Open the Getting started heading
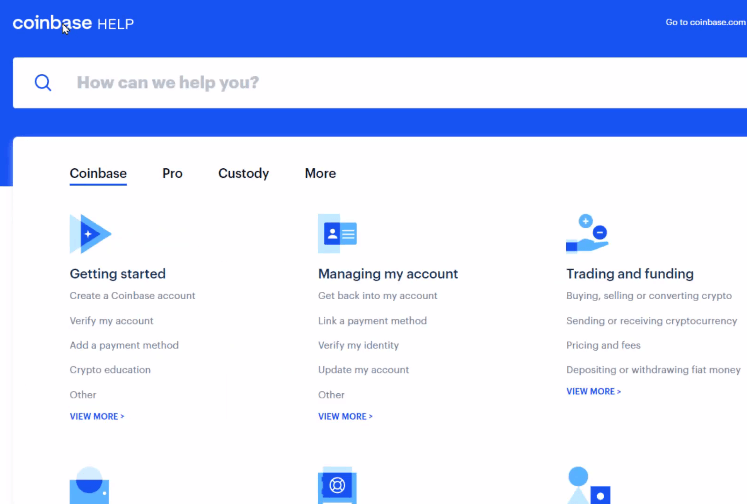This screenshot has height=504, width=747. point(118,274)
